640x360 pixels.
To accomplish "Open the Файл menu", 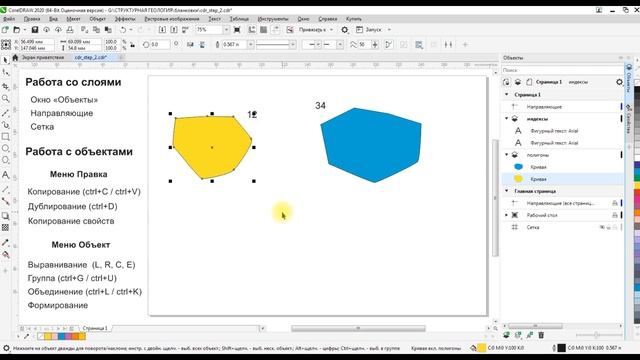I will click(9, 19).
